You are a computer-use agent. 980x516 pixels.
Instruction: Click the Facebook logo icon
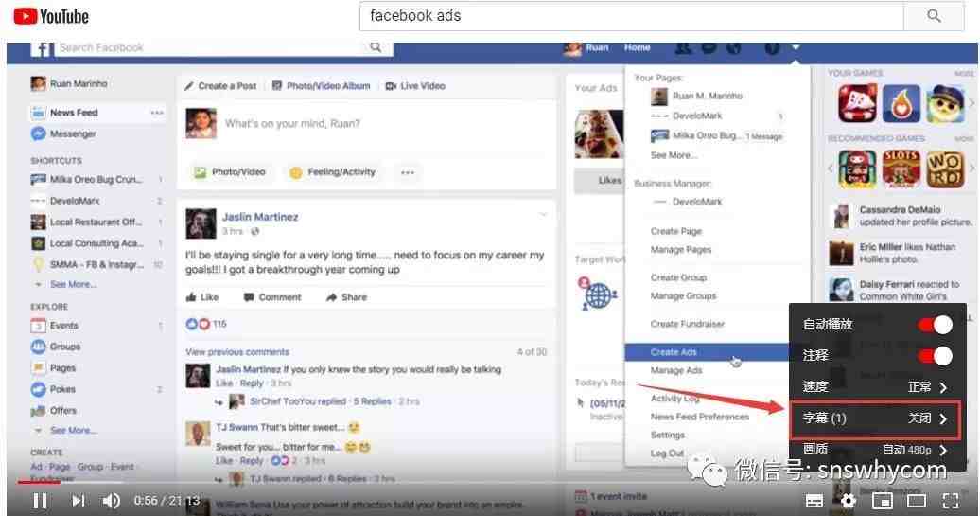pos(42,49)
